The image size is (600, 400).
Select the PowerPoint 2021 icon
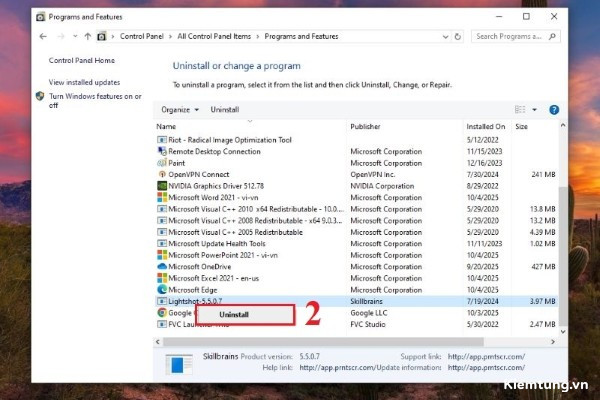pyautogui.click(x=162, y=255)
